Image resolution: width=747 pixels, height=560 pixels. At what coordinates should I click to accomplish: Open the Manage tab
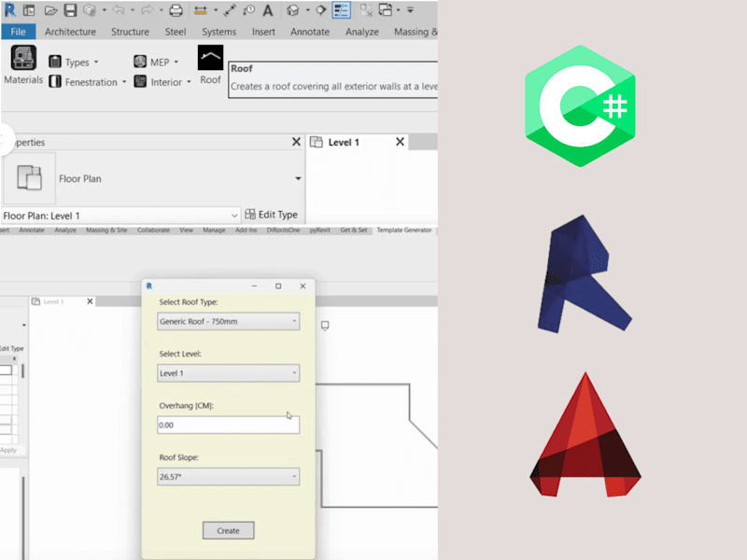214,230
